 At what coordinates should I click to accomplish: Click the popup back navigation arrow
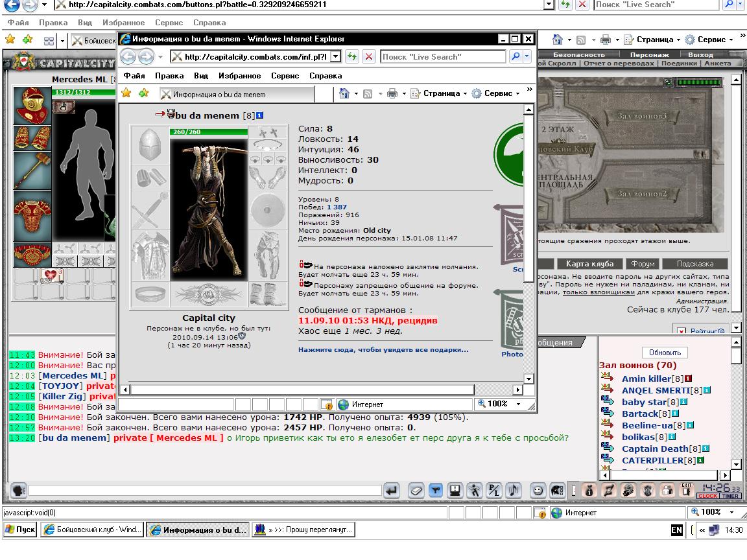point(128,56)
